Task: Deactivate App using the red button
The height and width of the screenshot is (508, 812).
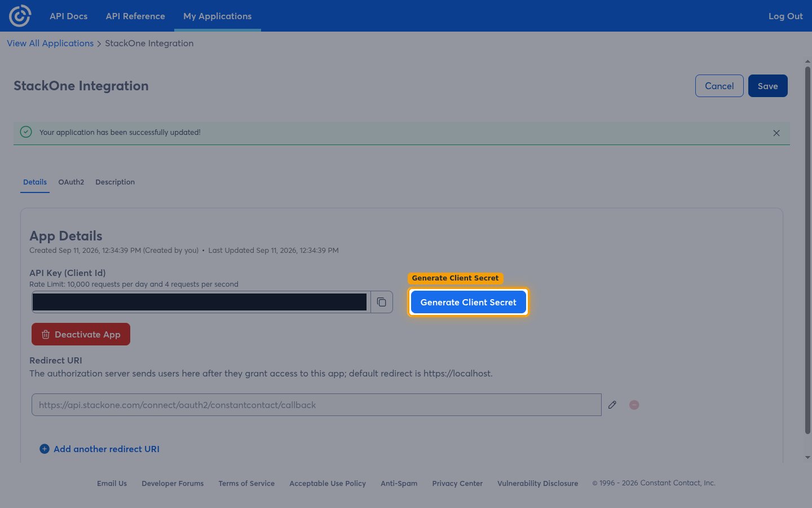Action: [x=81, y=334]
